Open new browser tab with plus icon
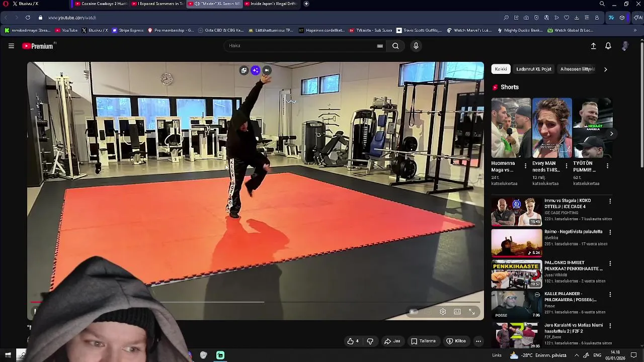 coord(306,4)
